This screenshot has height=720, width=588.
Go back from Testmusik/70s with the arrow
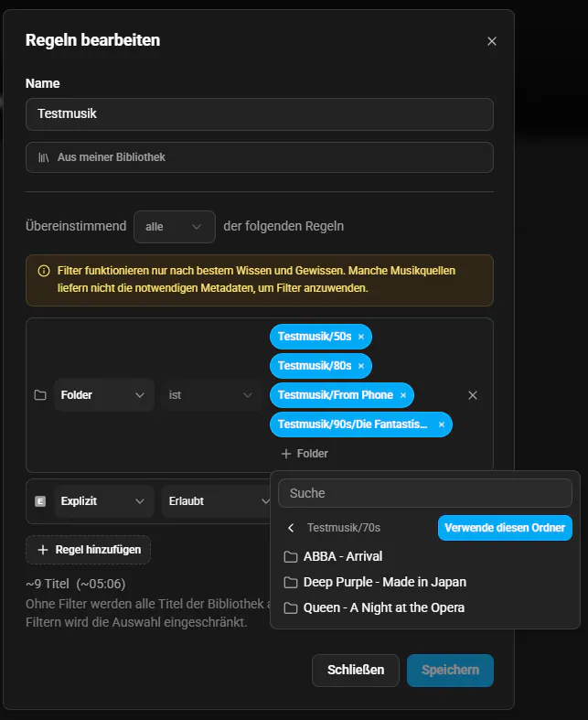[x=291, y=528]
